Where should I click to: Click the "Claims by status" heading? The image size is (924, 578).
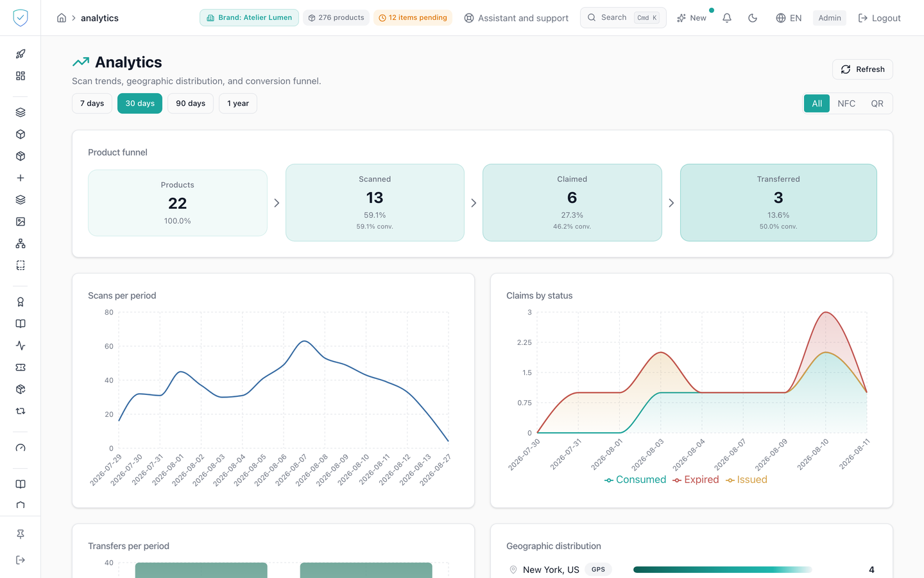(540, 295)
